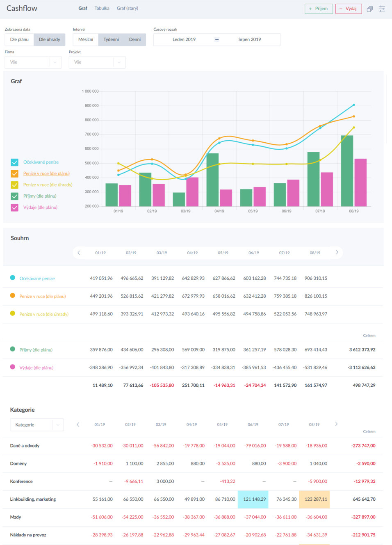
Task: Click teal dot beside Očekávané peníze summary row
Action: click(13, 278)
